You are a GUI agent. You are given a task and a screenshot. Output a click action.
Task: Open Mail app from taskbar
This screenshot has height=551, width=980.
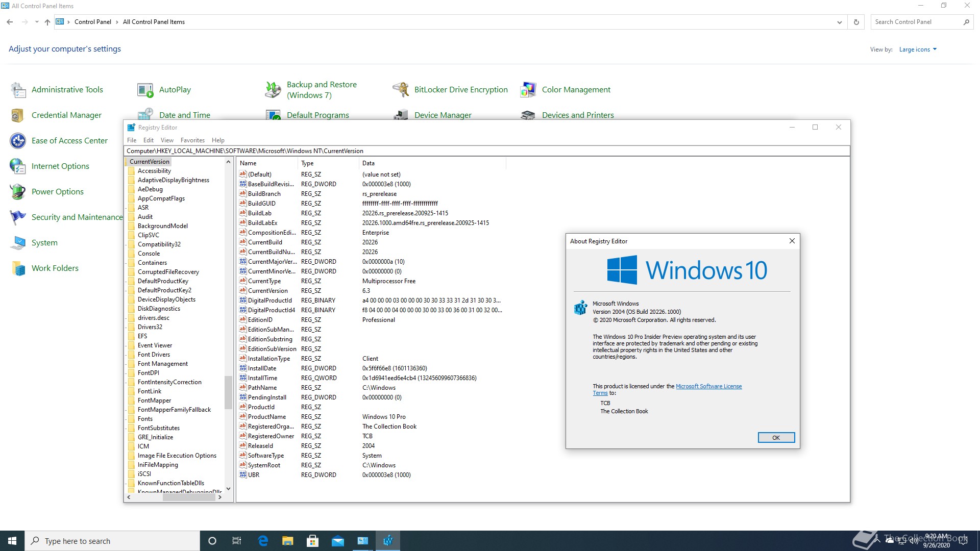click(x=338, y=541)
